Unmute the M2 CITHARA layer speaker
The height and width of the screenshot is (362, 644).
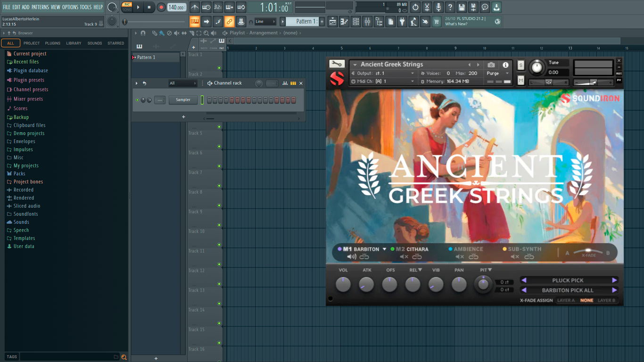[404, 257]
